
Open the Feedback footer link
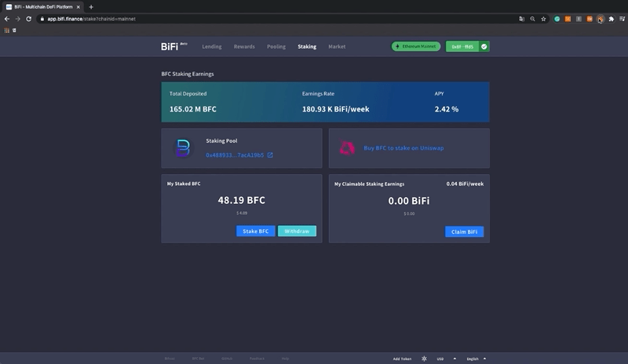click(x=257, y=359)
